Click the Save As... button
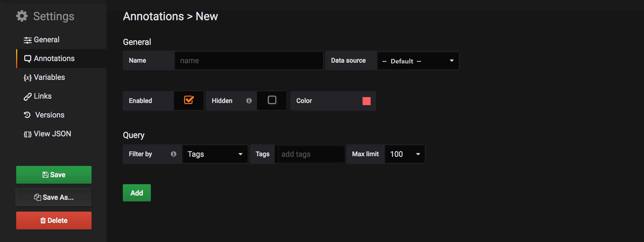Viewport: 644px width, 242px height. 54,197
